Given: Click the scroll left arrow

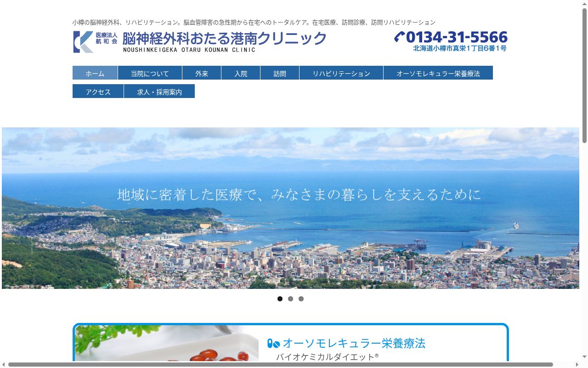Looking at the screenshot, I should pyautogui.click(x=4, y=364).
